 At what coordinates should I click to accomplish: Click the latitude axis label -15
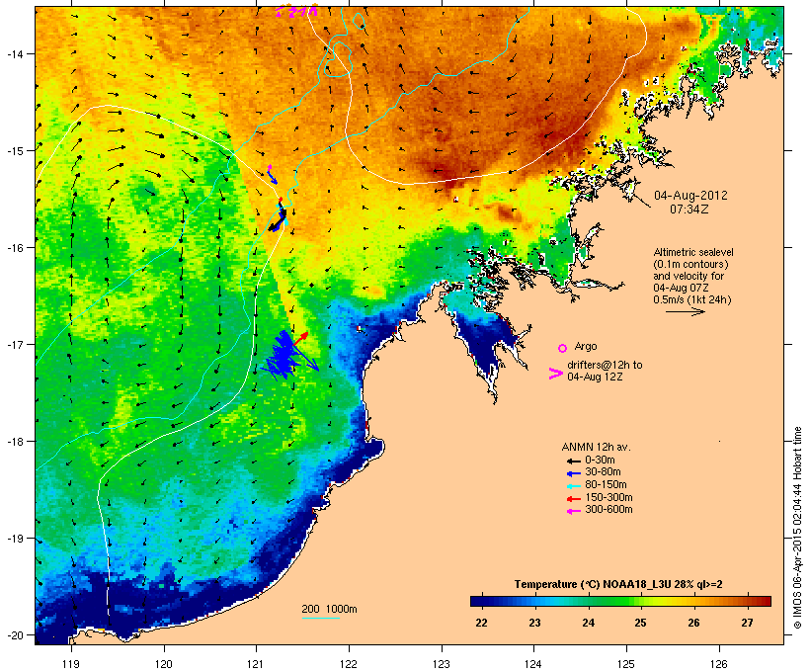click(x=14, y=151)
